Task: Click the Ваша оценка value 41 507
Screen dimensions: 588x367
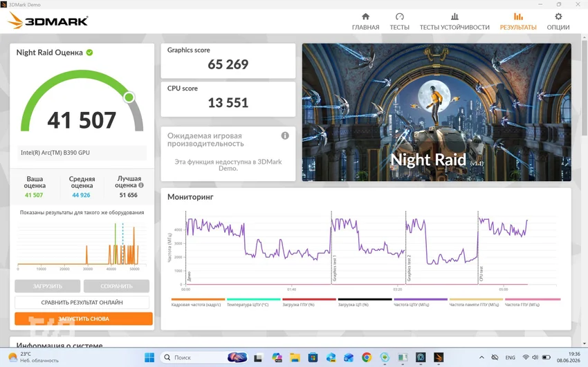Action: [34, 195]
